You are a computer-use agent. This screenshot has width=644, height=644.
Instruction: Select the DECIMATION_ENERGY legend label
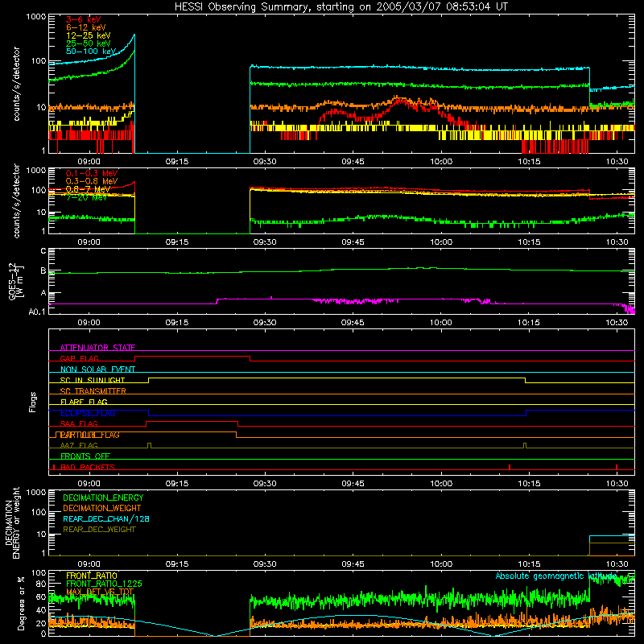103,497
